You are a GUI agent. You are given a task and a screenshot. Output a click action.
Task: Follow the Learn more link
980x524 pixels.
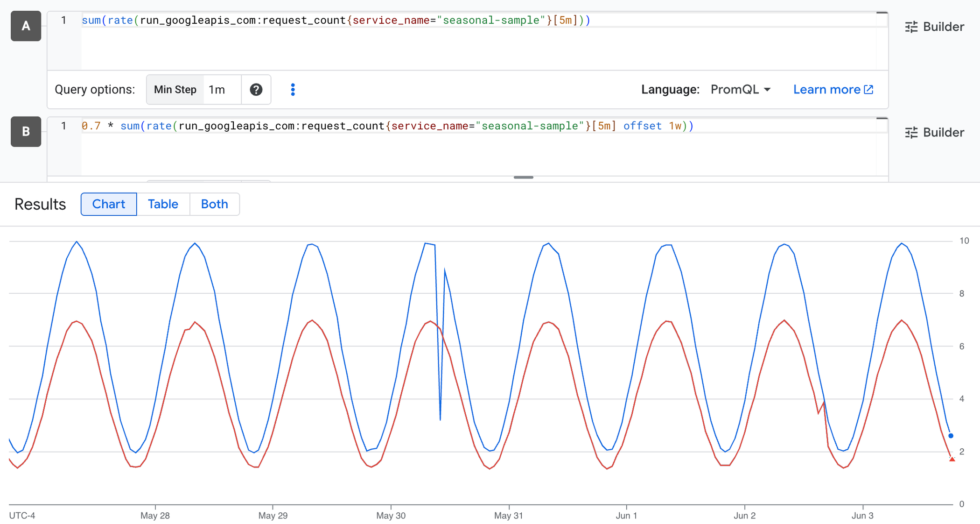click(x=833, y=90)
